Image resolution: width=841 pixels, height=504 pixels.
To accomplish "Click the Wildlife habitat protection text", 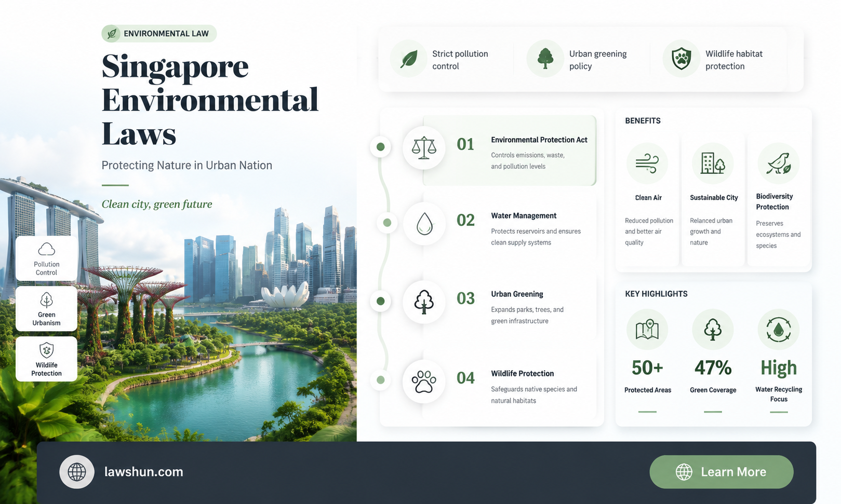I will tap(734, 60).
